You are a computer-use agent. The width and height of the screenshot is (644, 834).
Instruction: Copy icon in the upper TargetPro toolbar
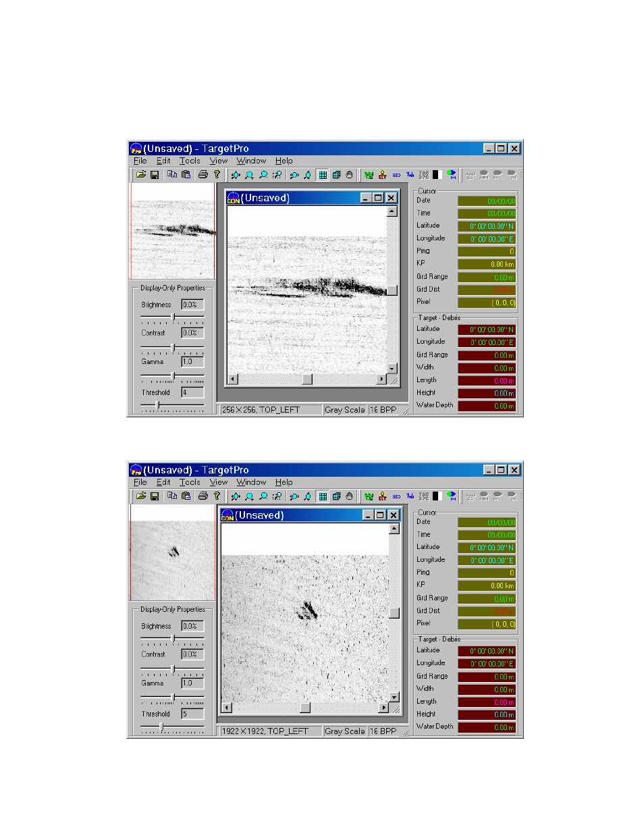pyautogui.click(x=172, y=175)
